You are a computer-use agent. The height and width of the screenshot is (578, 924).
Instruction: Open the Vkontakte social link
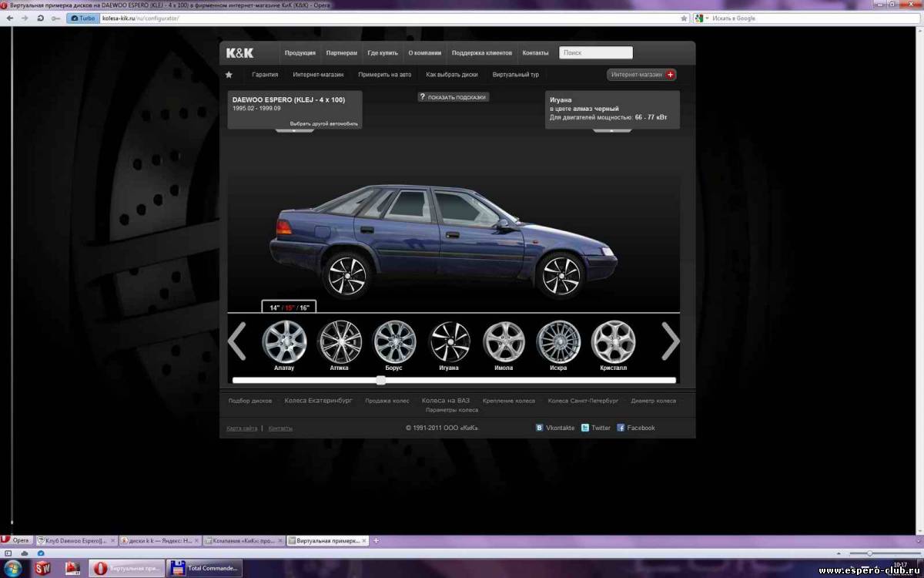555,428
